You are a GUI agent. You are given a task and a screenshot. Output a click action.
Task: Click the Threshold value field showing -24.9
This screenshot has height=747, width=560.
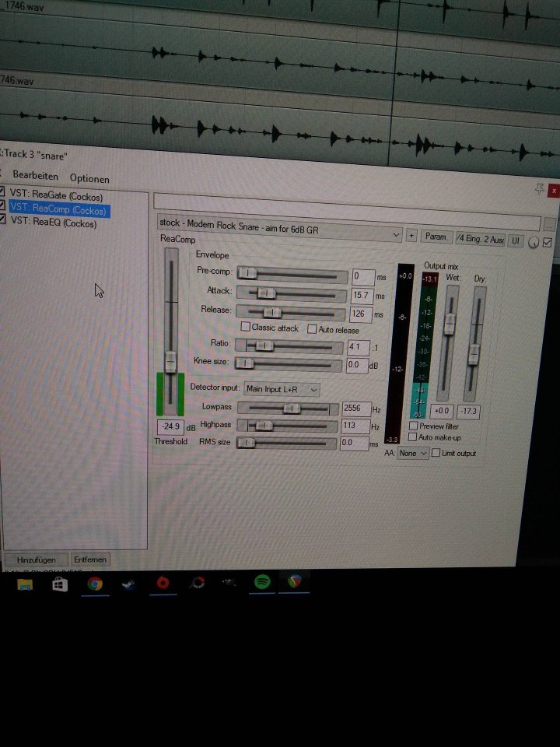170,427
